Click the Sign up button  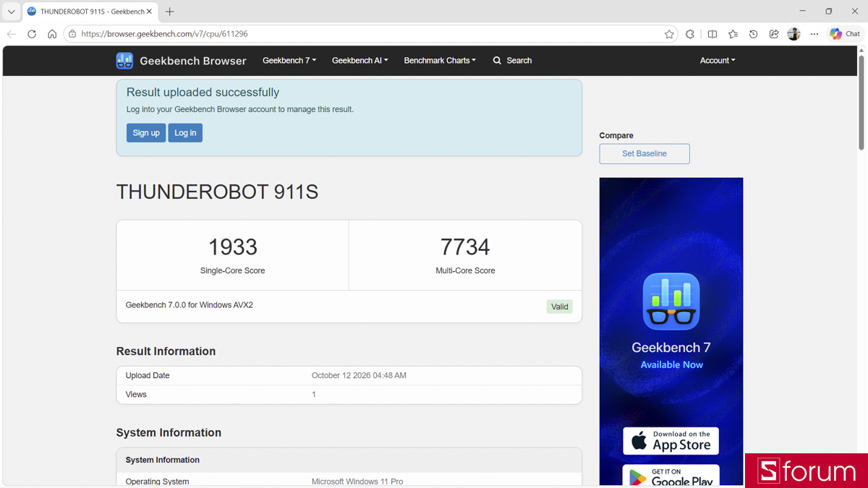[146, 133]
